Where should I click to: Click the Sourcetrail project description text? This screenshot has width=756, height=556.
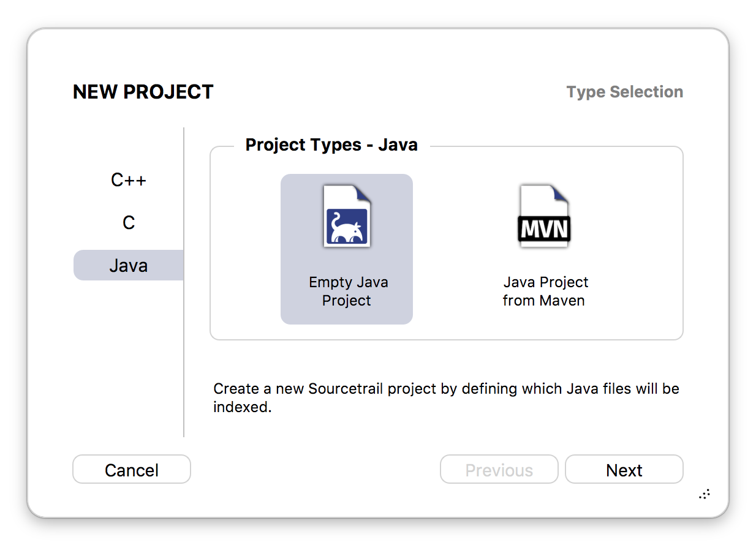pos(446,397)
